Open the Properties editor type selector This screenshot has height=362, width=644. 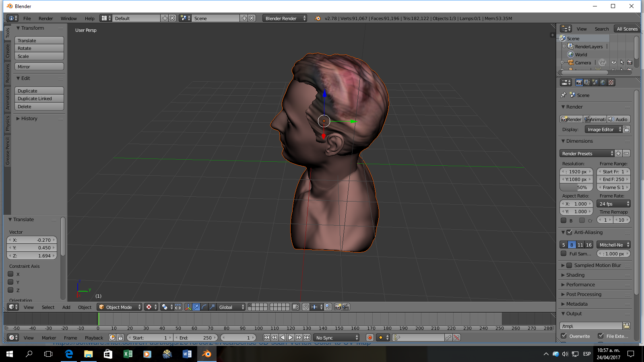[x=566, y=82]
